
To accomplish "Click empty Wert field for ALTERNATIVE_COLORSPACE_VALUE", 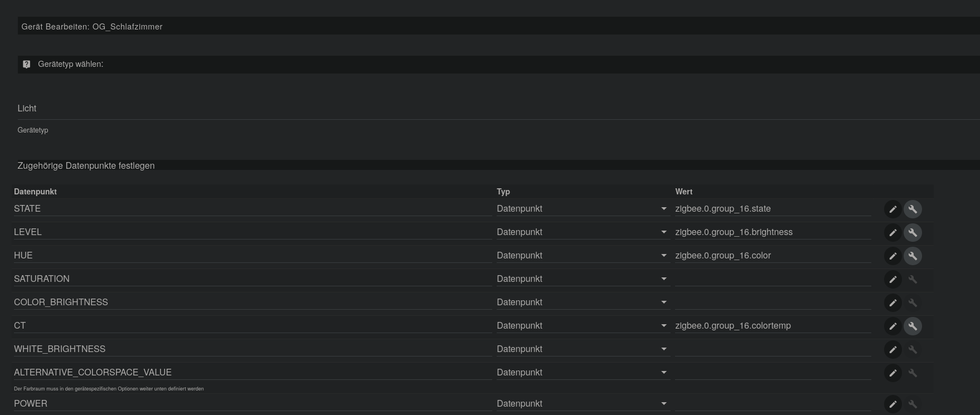I will point(772,373).
